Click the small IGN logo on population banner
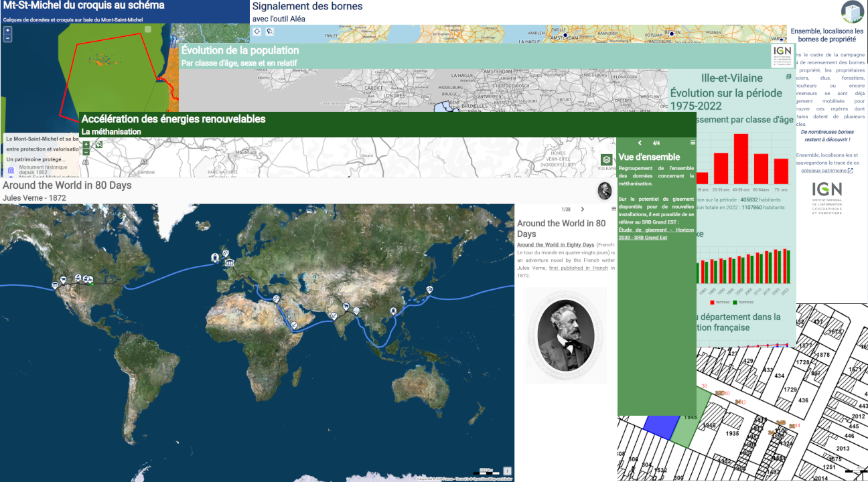This screenshot has height=482, width=868. pos(782,56)
